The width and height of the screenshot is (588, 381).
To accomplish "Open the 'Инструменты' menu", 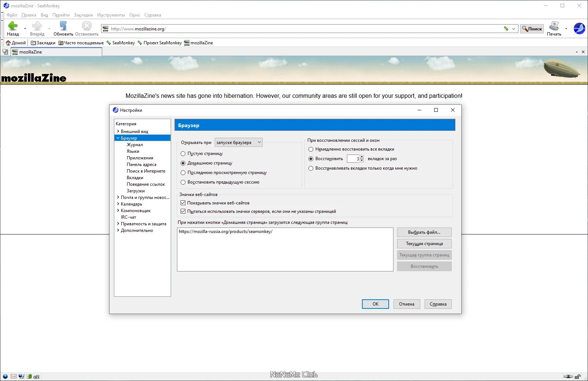I will [111, 15].
